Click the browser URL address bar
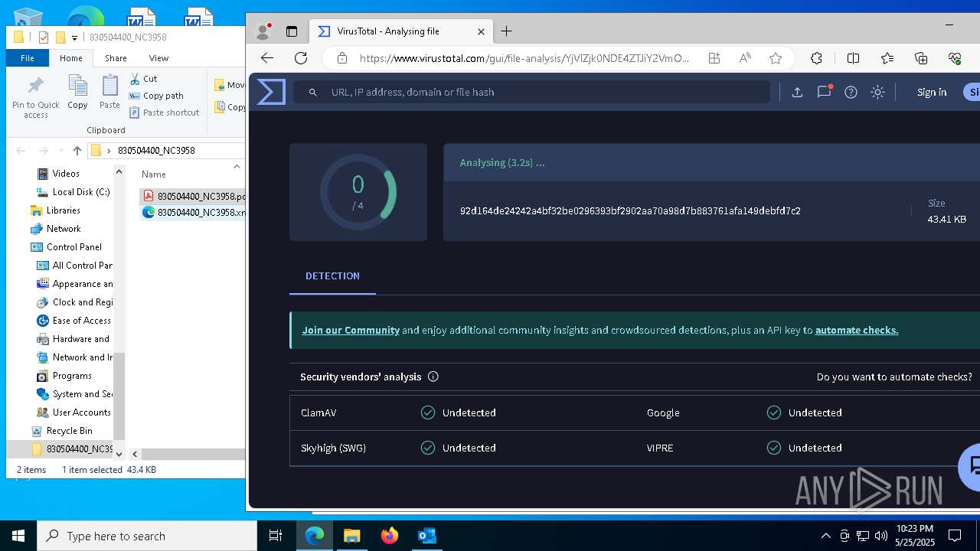The height and width of the screenshot is (551, 980). [x=524, y=58]
